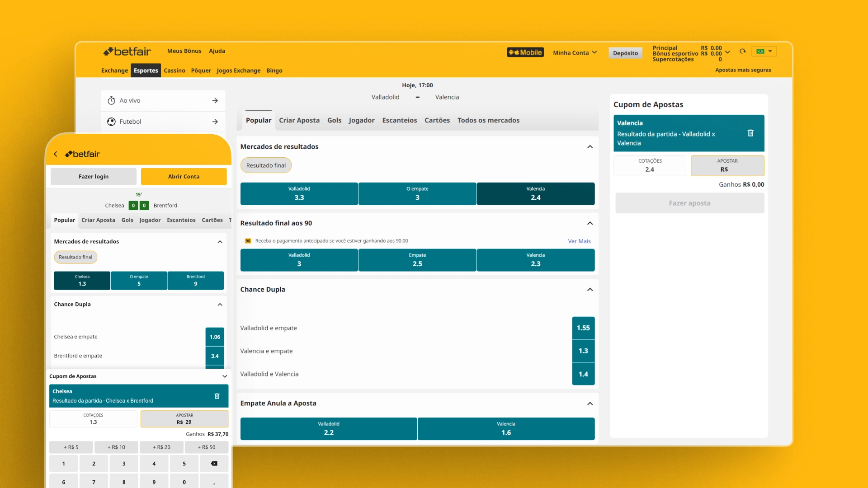Expand the balance details chevron
Screen dimensions: 868x488
[x=727, y=52]
